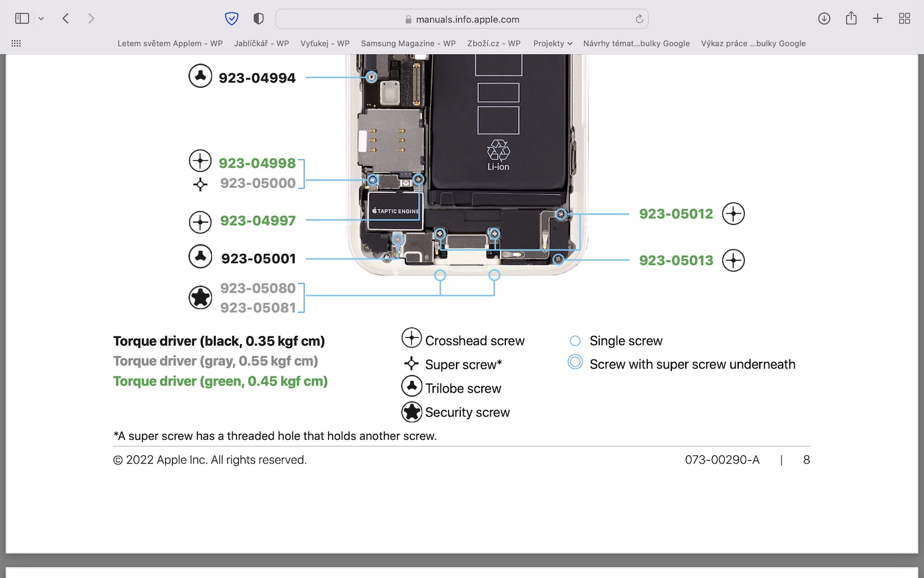Screen dimensions: 924x578
Task: Click the super screw footnote text
Action: [275, 436]
